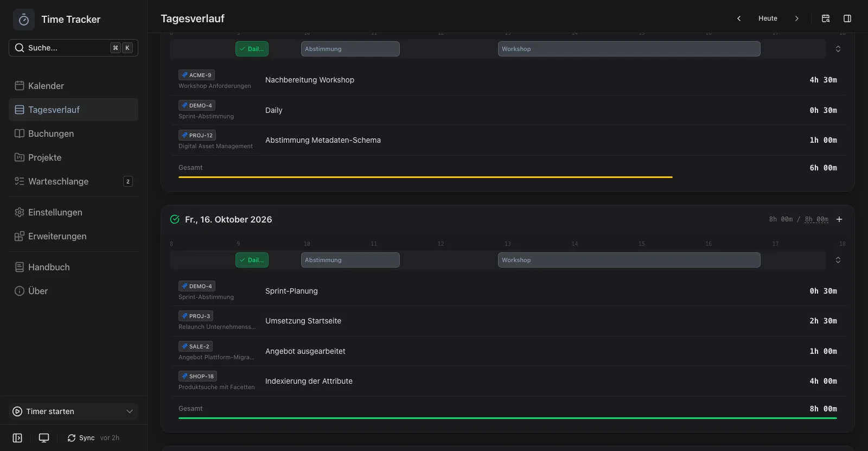Open the Über page

[73, 291]
